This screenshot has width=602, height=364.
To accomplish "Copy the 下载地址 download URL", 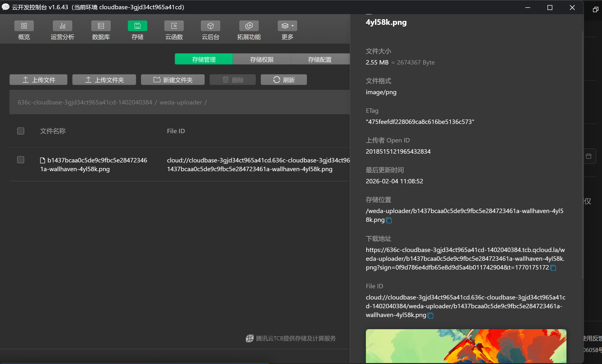I will click(x=553, y=268).
